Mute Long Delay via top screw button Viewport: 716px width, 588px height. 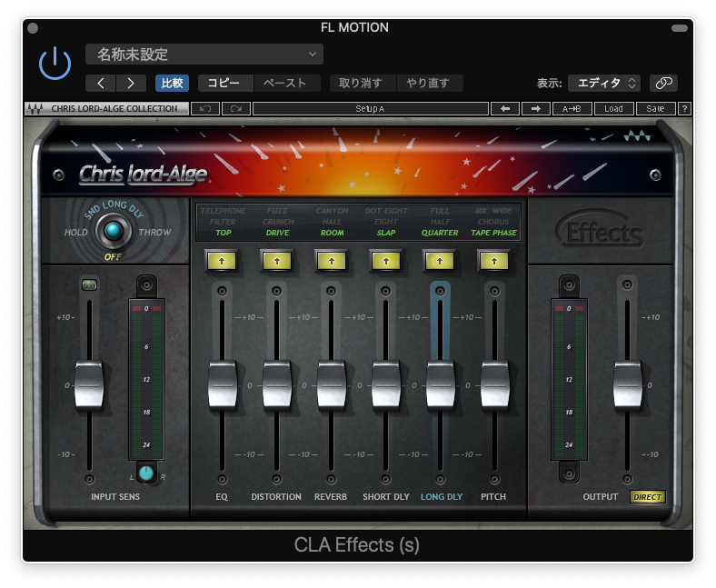[x=440, y=291]
